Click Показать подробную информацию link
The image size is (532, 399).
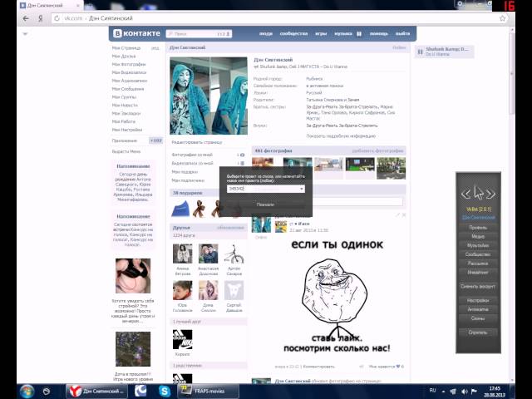[x=341, y=136]
